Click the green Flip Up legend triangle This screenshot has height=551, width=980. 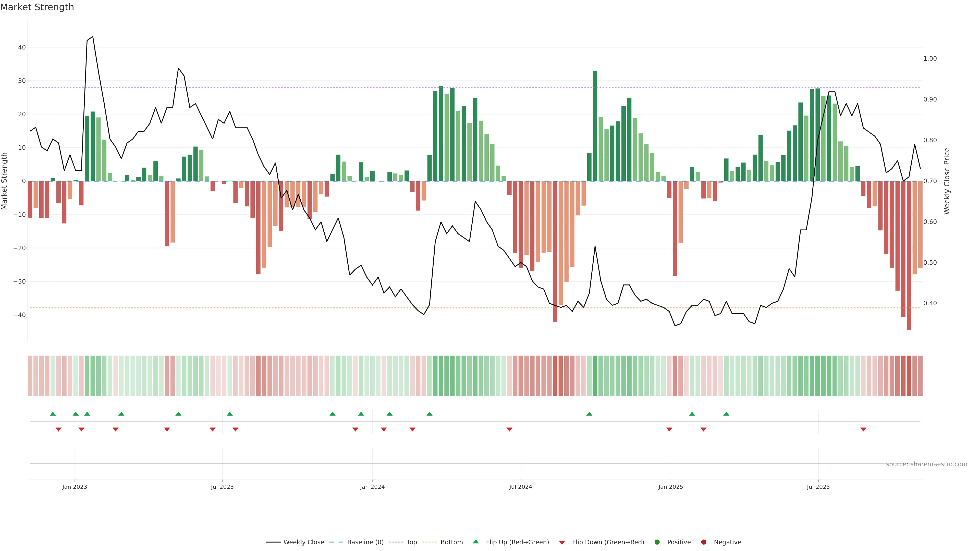[x=475, y=542]
